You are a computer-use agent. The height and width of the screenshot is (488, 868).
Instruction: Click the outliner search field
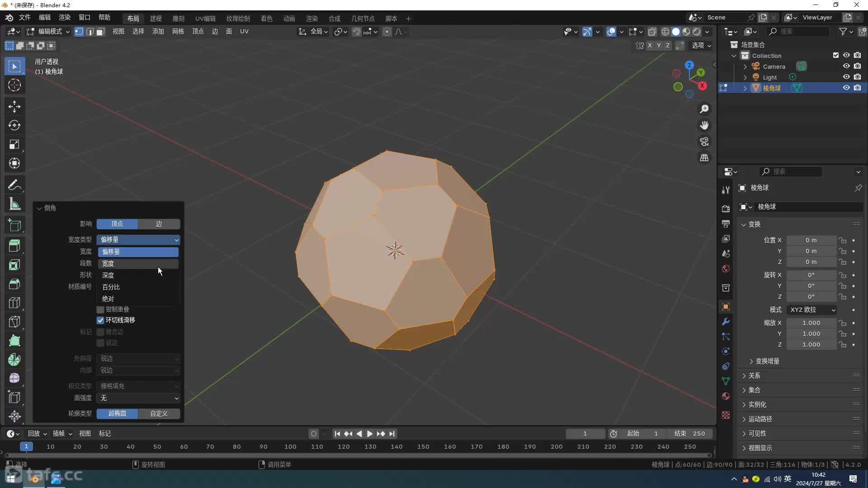pyautogui.click(x=798, y=32)
